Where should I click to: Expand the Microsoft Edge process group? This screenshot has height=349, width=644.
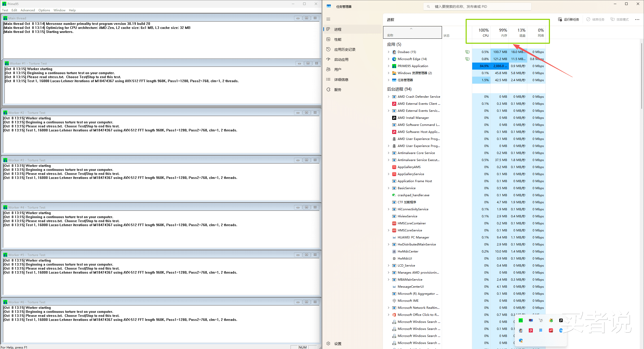click(388, 59)
